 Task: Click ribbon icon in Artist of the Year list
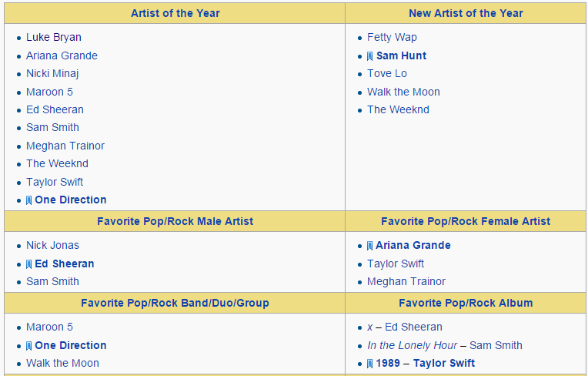point(29,200)
